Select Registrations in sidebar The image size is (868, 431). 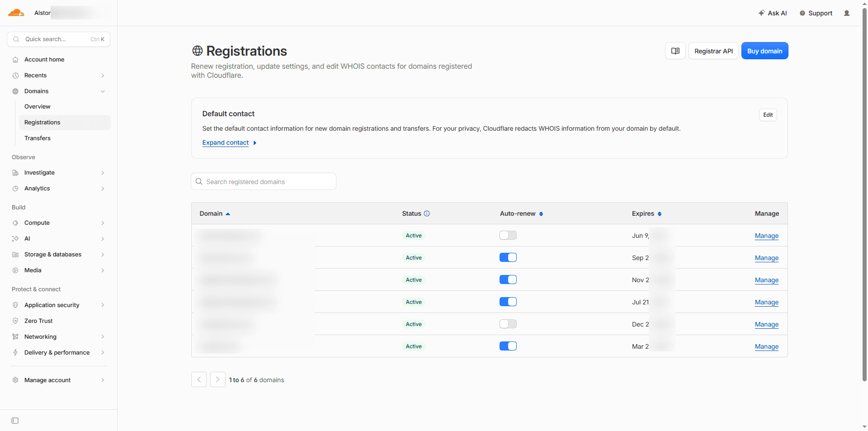(x=65, y=123)
